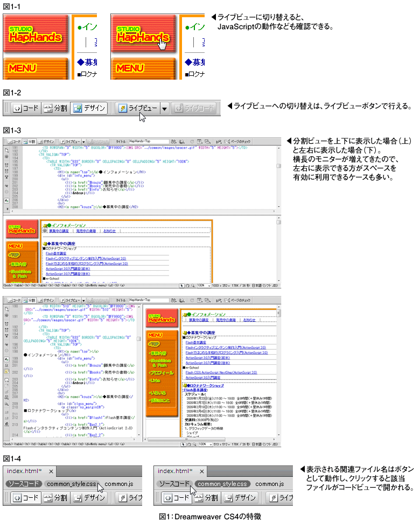Open 513 x 512 window size menu
The image size is (420, 522).
tap(221, 445)
